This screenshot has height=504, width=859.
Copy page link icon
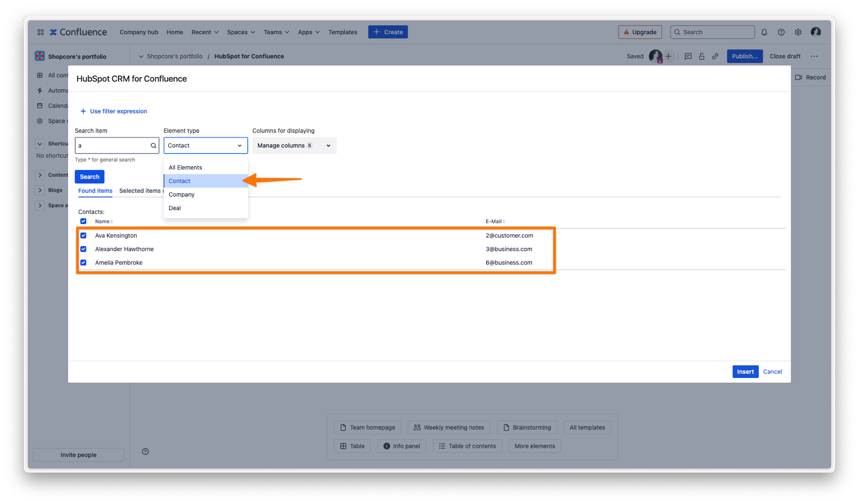pos(715,56)
